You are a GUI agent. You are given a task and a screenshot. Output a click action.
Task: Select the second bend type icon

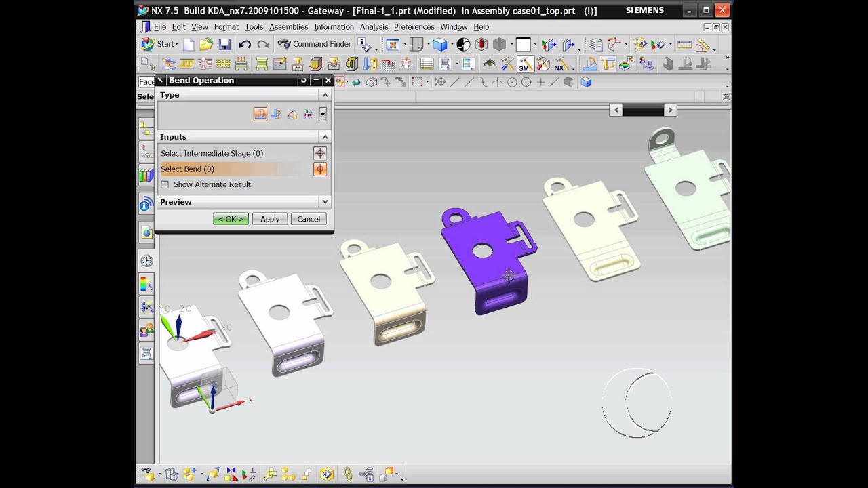coord(276,114)
